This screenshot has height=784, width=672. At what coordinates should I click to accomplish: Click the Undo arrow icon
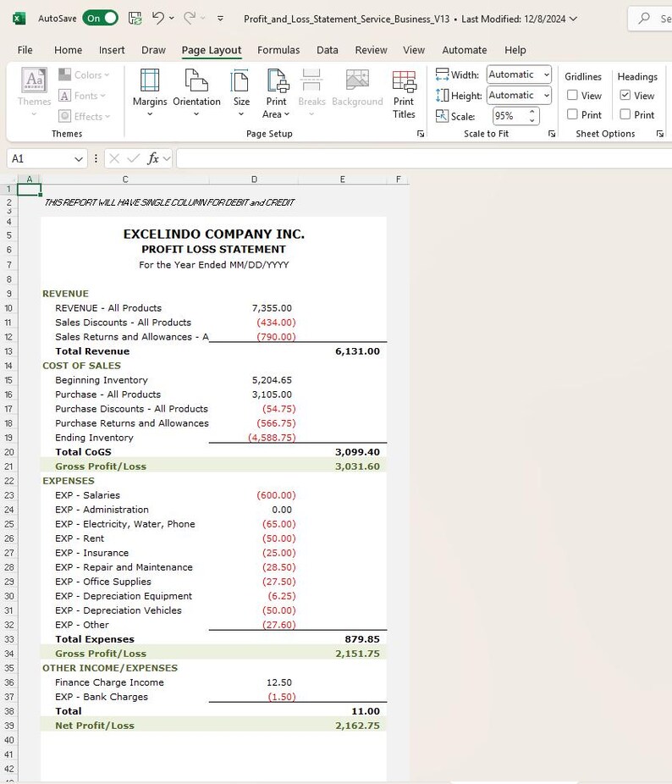point(158,18)
